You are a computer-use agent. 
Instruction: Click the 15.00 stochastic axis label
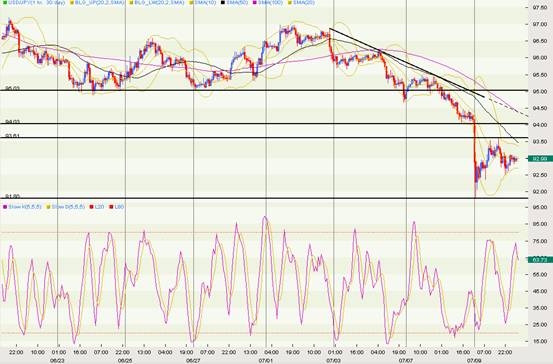[540, 341]
